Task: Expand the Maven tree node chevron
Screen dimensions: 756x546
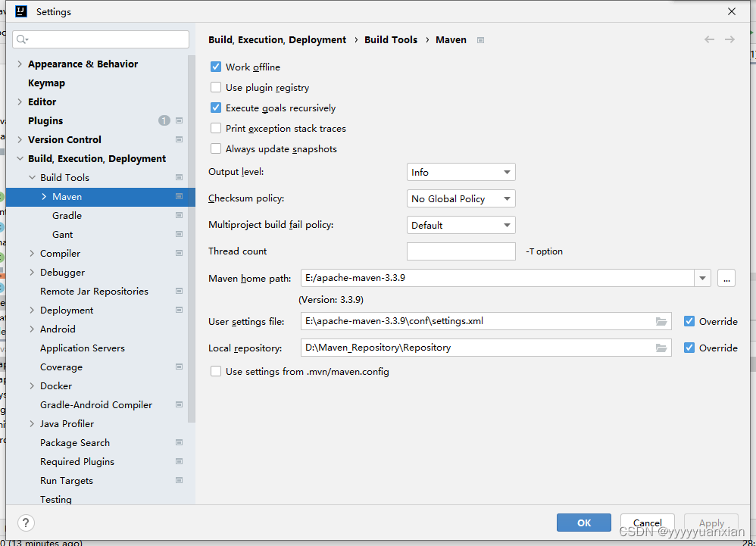Action: (x=44, y=197)
